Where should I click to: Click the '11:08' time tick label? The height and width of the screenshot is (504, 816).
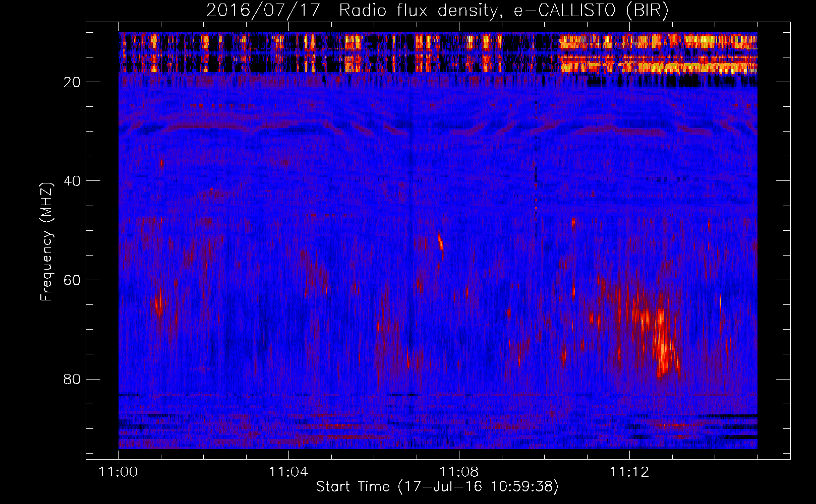pos(459,472)
